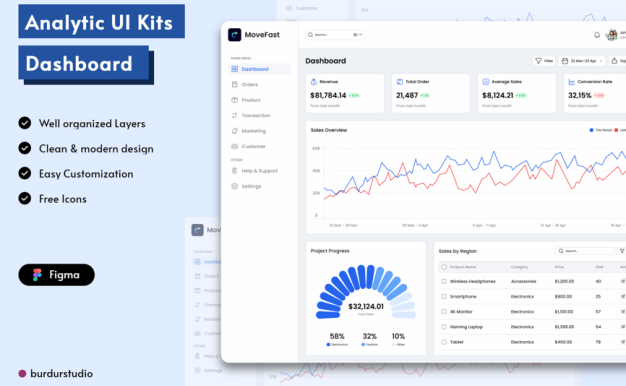This screenshot has width=626, height=386.
Task: Open the Sales by Region filter funnel
Action: (622, 251)
